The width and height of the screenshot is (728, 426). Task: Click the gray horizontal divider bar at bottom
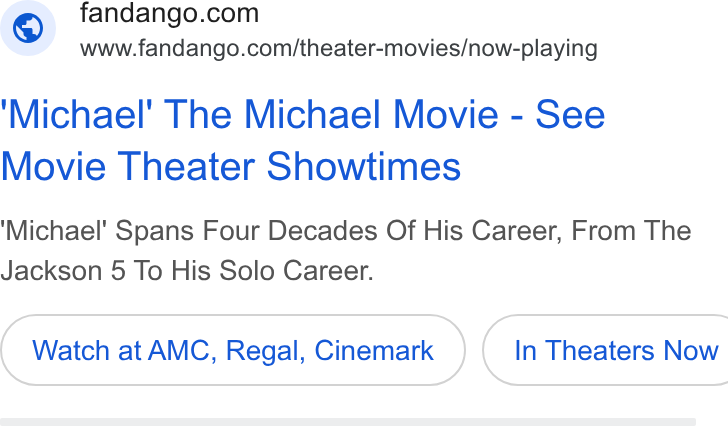pyautogui.click(x=348, y=422)
